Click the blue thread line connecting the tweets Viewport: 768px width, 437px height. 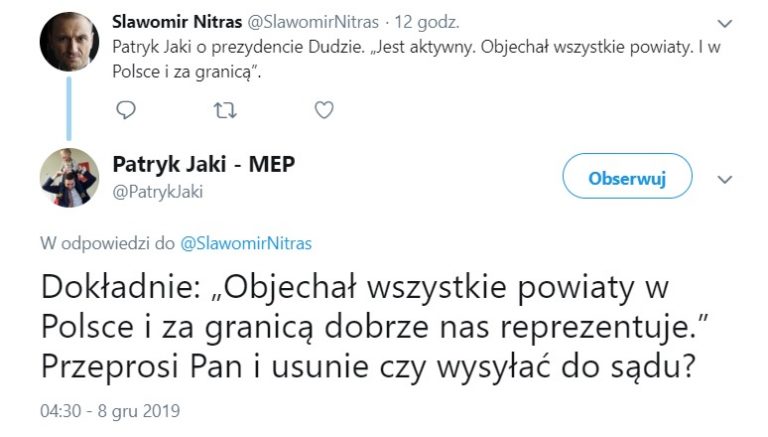(68, 110)
